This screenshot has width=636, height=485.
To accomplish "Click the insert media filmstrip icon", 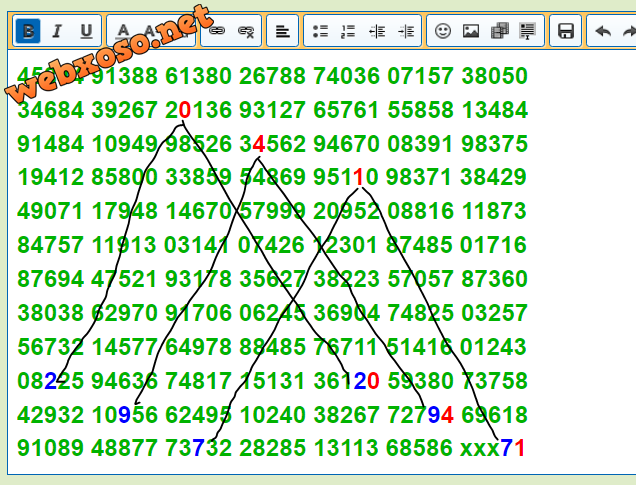I will (500, 31).
